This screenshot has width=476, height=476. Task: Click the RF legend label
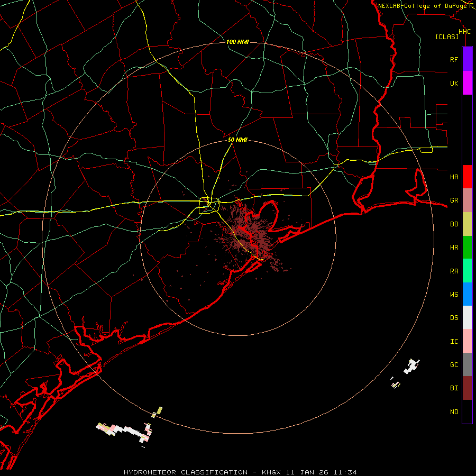(x=454, y=59)
